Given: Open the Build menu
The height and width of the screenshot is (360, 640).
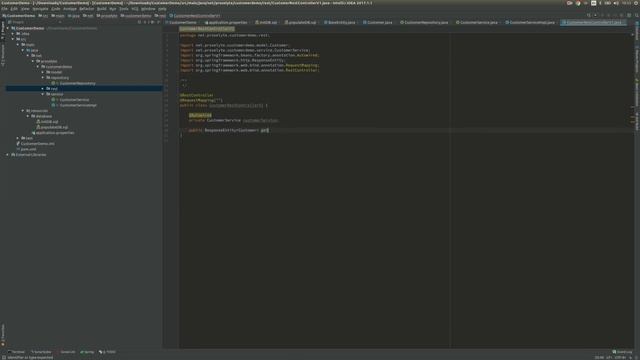Looking at the screenshot, I should pyautogui.click(x=102, y=9).
